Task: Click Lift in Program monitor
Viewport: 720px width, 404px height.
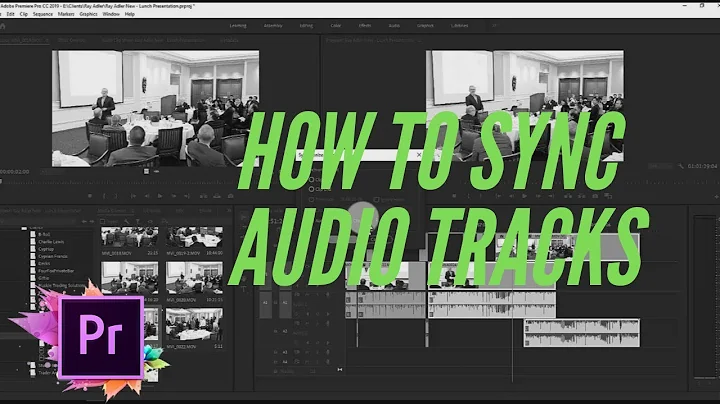Action: [x=568, y=196]
